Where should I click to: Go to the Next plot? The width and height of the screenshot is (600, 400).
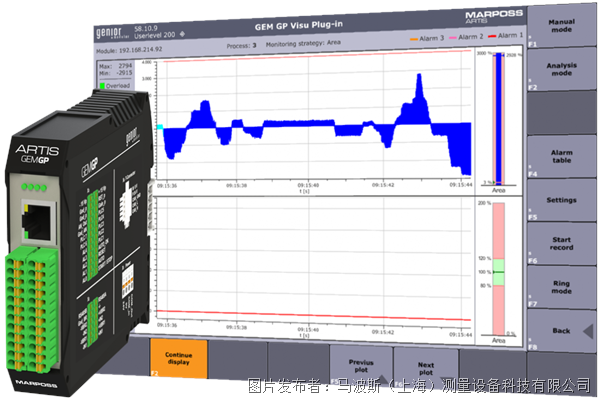[x=425, y=366]
